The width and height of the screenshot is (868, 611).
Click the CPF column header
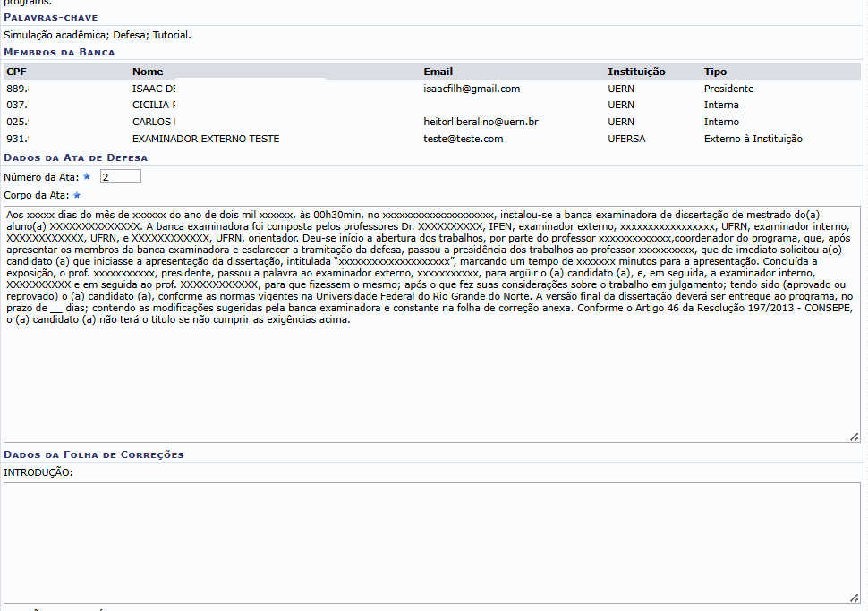click(x=16, y=72)
